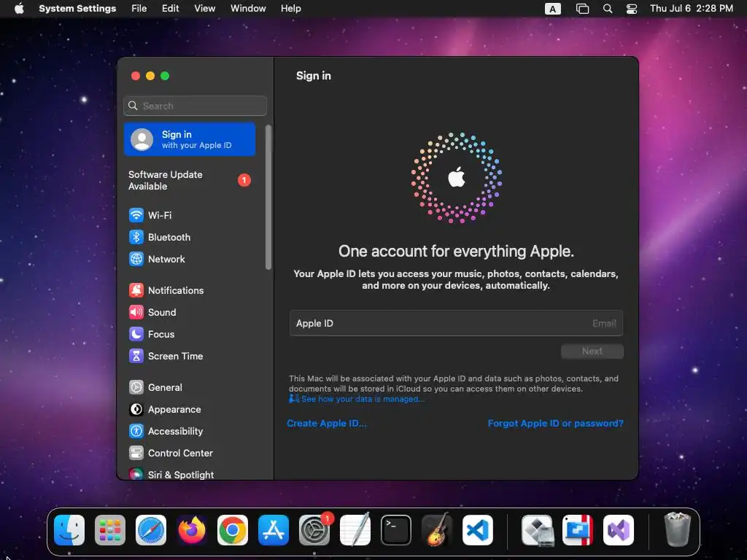Open Google Chrome in the Dock
747x560 pixels.
233,530
